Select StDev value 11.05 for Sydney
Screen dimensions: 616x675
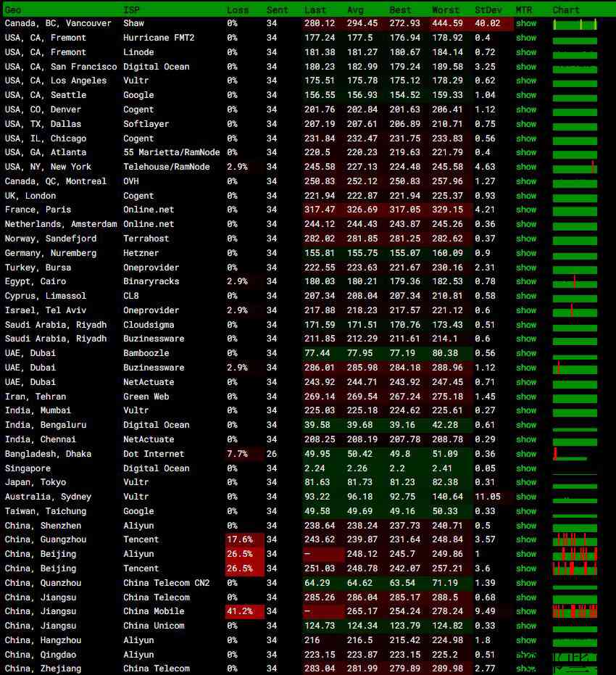(x=488, y=497)
